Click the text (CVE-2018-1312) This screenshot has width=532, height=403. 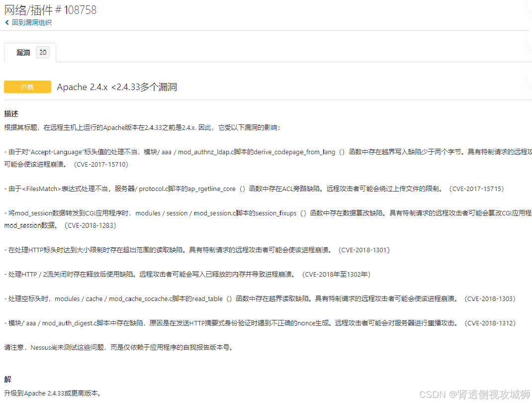[x=490, y=323]
